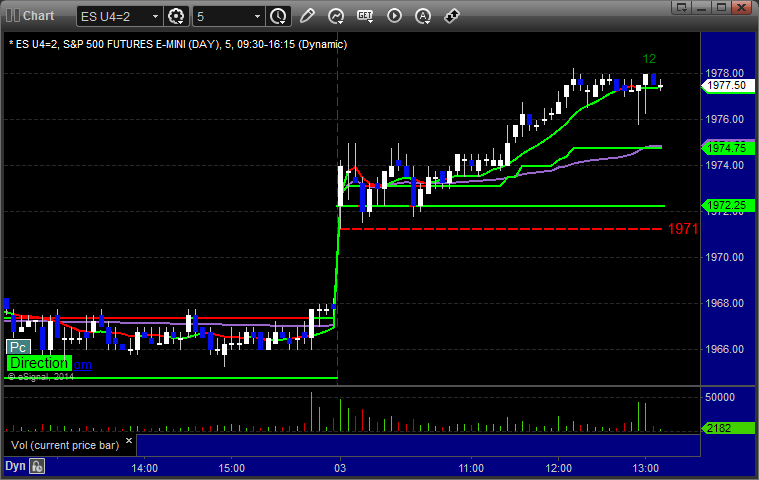Open the symbol settings gear menu
759x480 pixels.
pyautogui.click(x=176, y=16)
